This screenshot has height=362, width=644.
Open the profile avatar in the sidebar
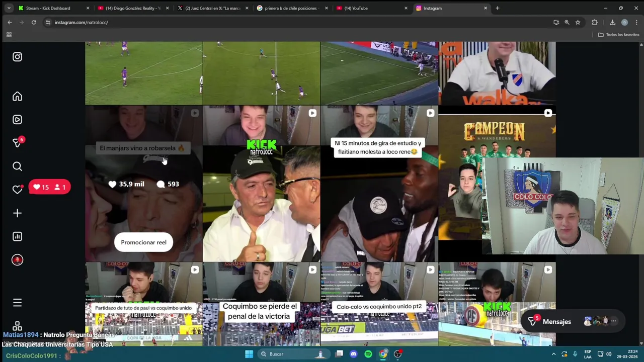click(17, 260)
